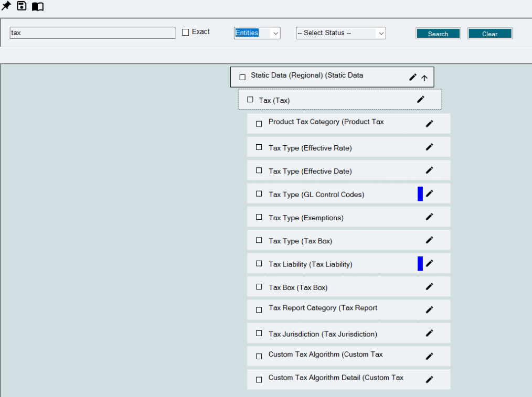532x397 pixels.
Task: Edit Static Data (Regional) with pencil icon
Action: (412, 77)
